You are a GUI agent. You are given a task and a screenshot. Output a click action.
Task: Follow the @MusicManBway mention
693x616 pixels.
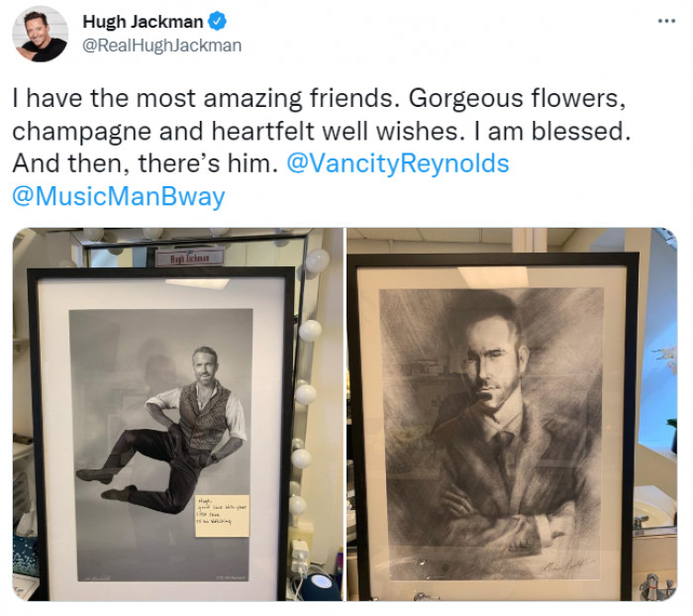click(x=119, y=196)
